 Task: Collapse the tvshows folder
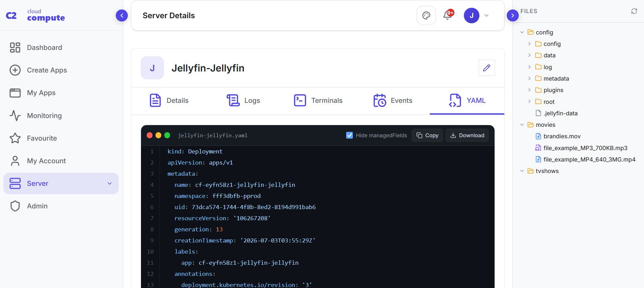pyautogui.click(x=522, y=171)
